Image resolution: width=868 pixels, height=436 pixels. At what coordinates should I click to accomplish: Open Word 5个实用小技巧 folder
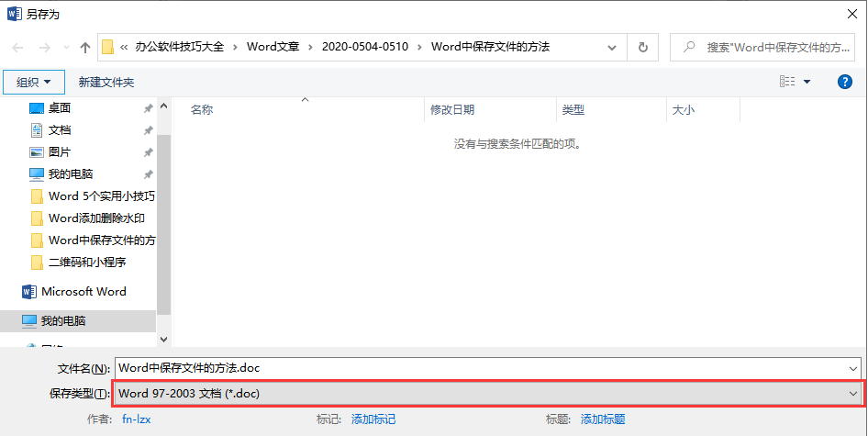(x=101, y=196)
